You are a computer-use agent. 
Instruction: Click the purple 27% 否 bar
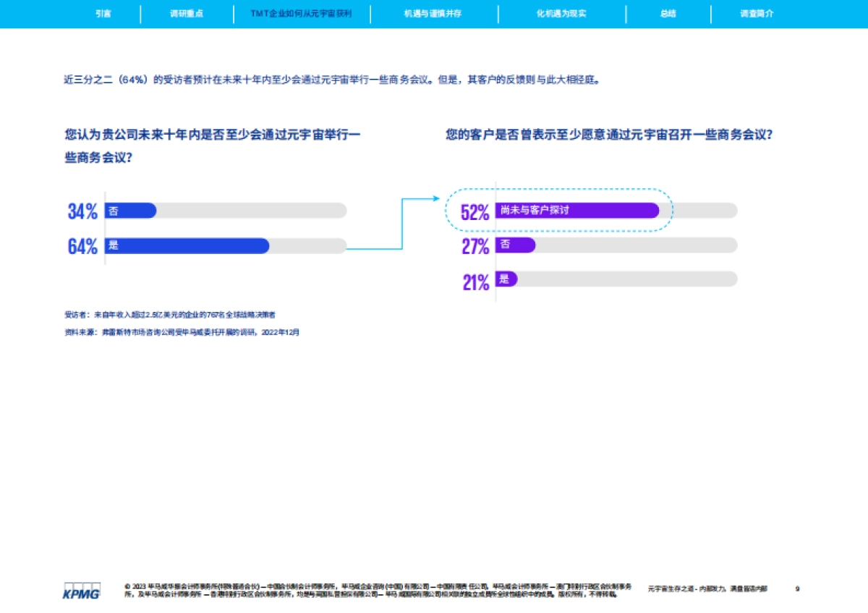[516, 245]
